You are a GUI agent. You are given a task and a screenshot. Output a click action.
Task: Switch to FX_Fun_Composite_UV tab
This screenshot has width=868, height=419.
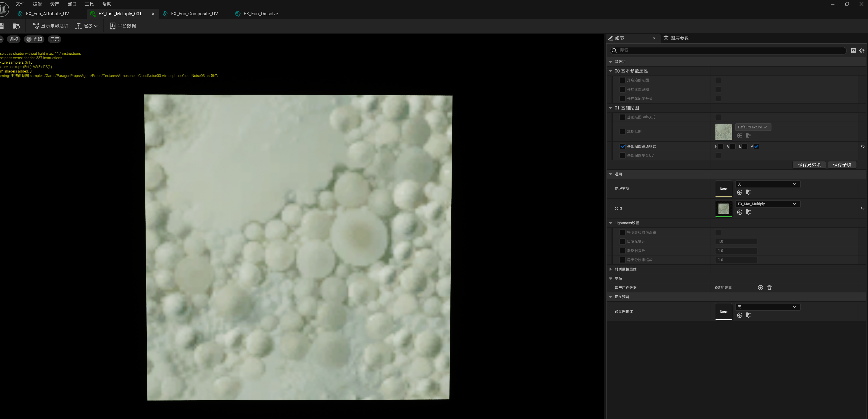tap(194, 14)
